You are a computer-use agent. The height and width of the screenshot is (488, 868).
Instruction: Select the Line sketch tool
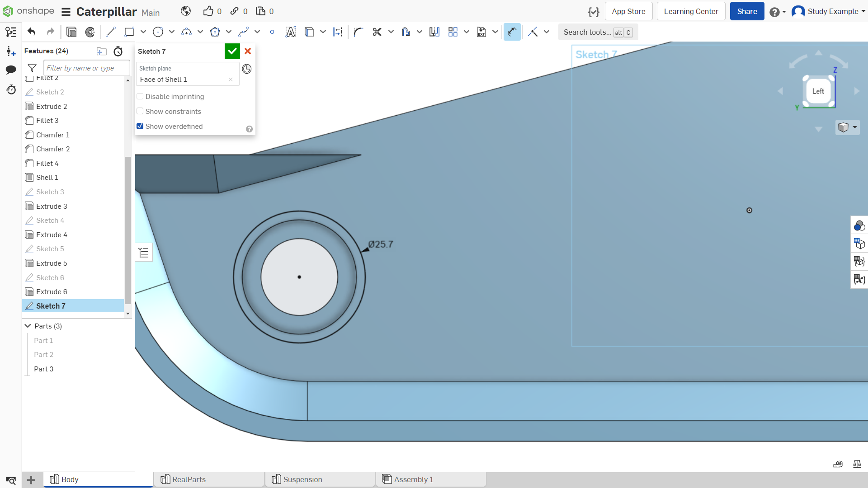[111, 32]
